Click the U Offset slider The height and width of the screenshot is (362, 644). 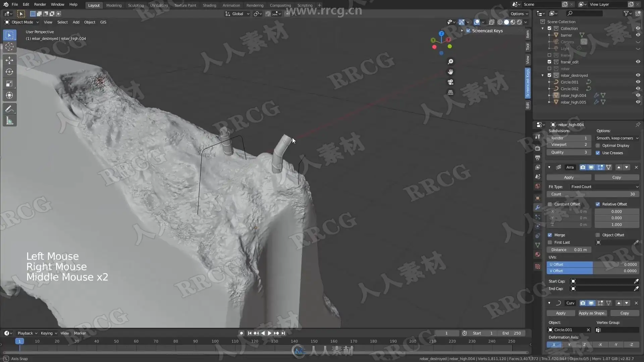click(x=593, y=264)
